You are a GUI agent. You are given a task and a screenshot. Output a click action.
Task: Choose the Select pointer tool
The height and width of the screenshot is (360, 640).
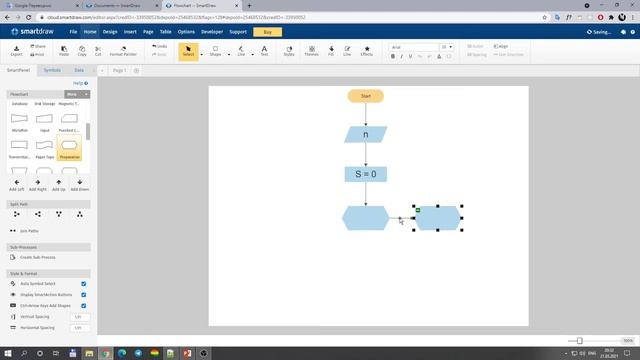coord(188,51)
